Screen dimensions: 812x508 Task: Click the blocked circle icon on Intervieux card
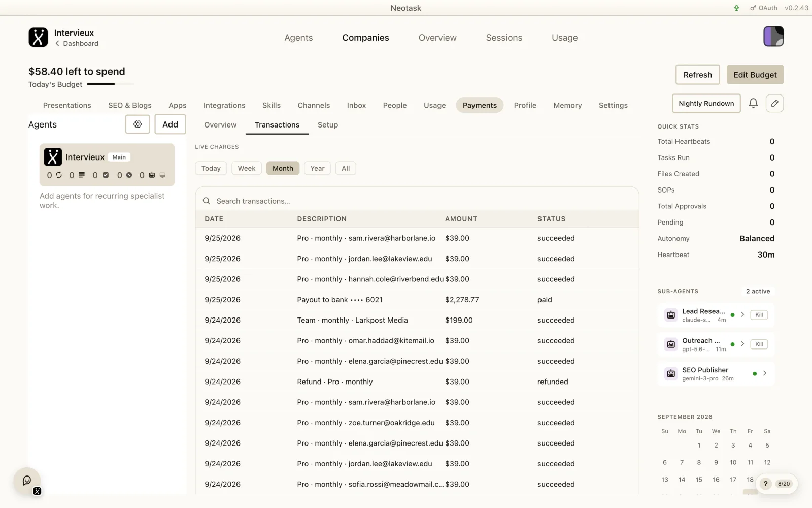pyautogui.click(x=129, y=175)
